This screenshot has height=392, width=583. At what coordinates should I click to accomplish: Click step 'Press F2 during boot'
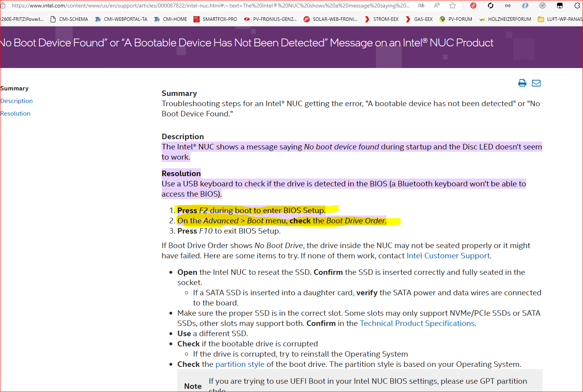click(x=252, y=210)
